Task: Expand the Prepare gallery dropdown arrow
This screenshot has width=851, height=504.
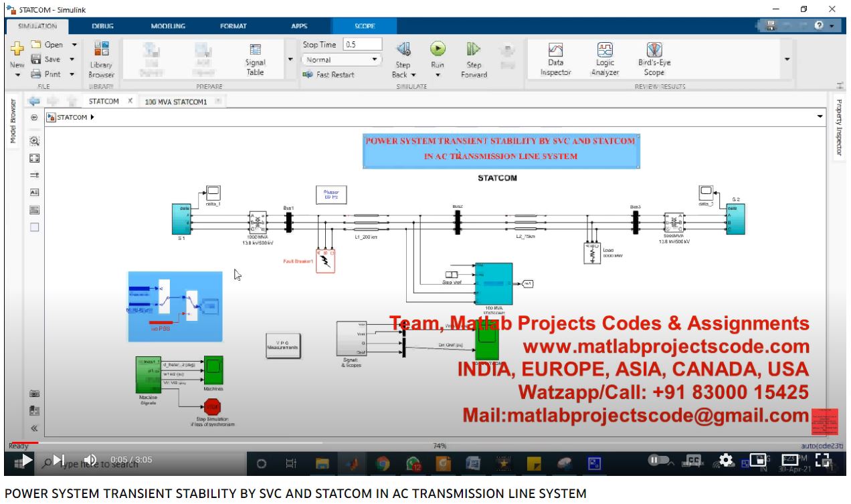Action: 290,59
